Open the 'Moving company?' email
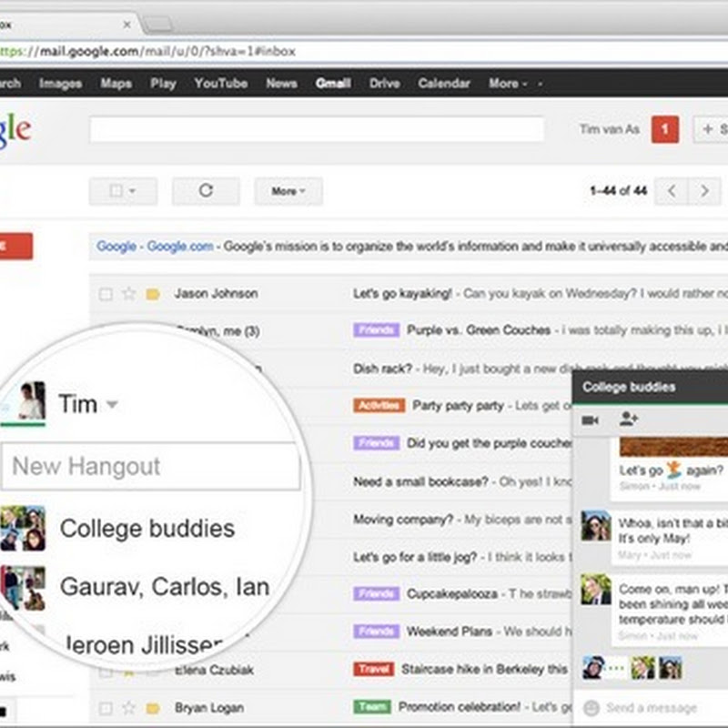 coord(403,519)
